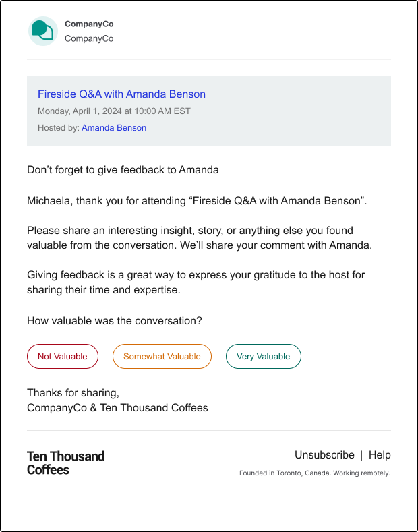Click the 'Founded in Toronto, Canada' footer text
The height and width of the screenshot is (532, 418).
(x=315, y=473)
